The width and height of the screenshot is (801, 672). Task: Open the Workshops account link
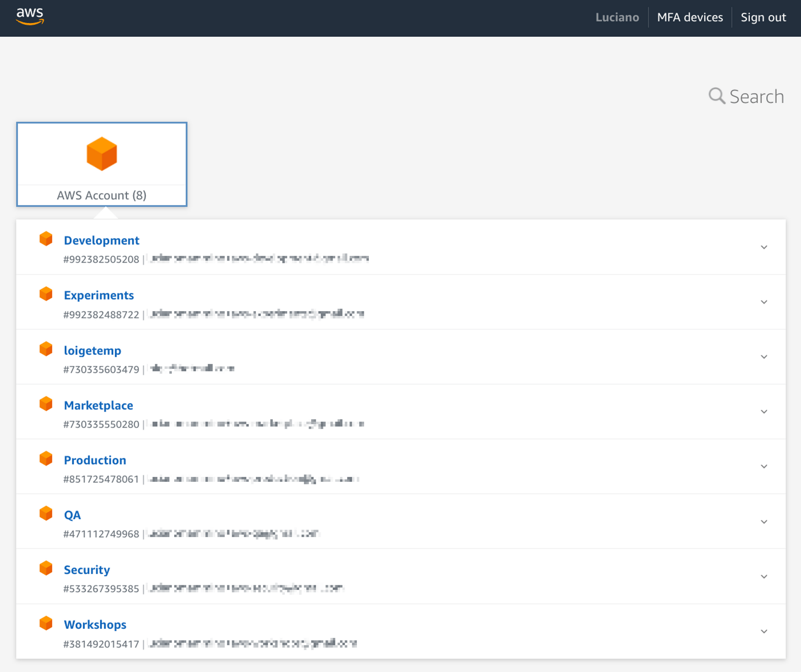coord(95,624)
